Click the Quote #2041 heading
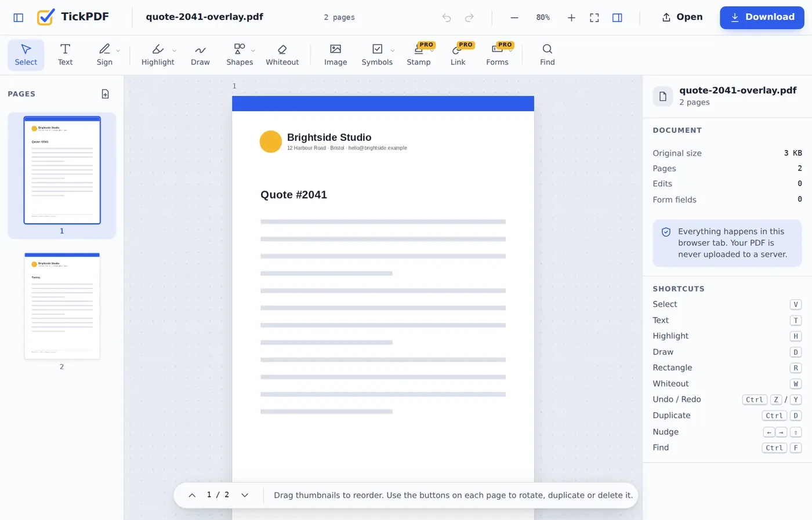 coord(293,195)
